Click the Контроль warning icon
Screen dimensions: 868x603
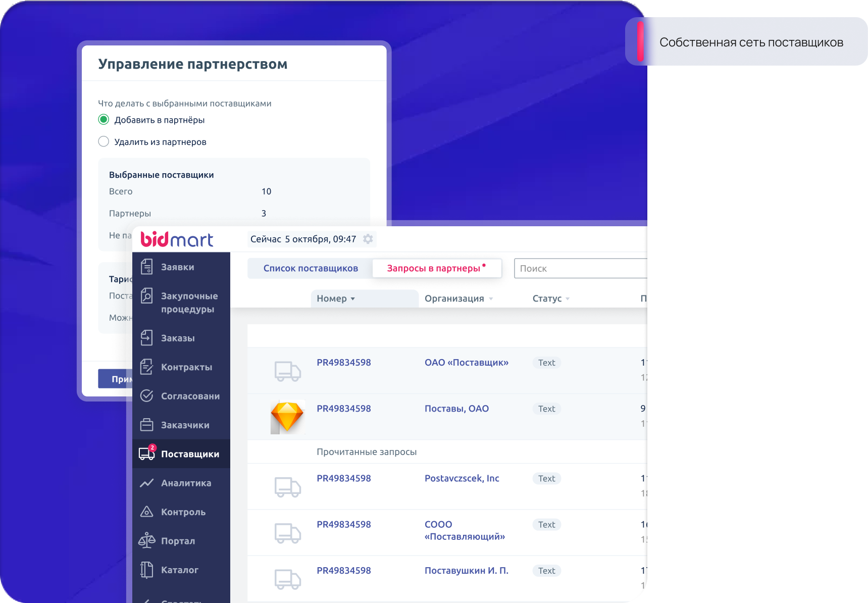coord(146,512)
